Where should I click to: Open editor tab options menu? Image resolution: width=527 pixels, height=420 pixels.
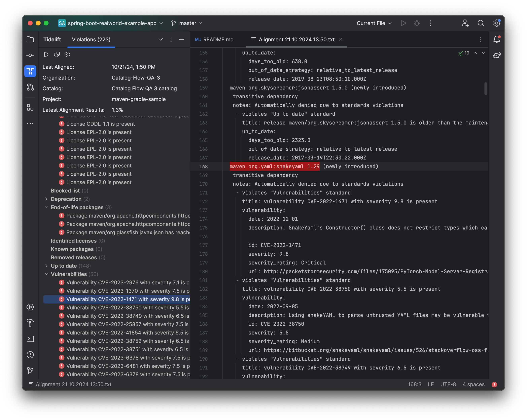(x=481, y=39)
